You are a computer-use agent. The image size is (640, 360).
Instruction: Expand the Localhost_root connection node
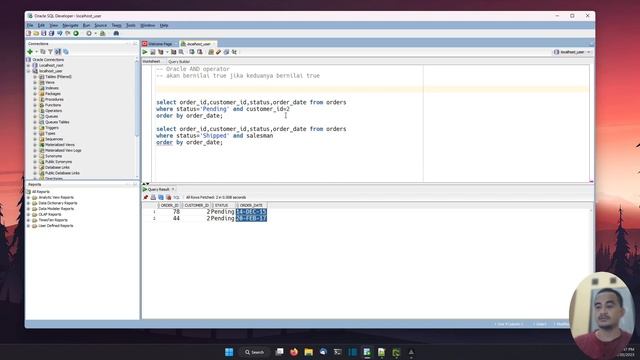tap(29, 65)
